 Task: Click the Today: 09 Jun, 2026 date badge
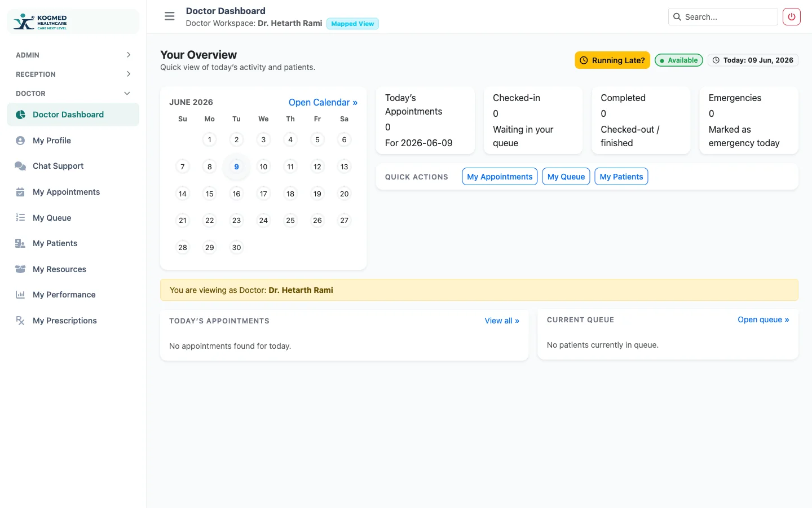tap(753, 60)
